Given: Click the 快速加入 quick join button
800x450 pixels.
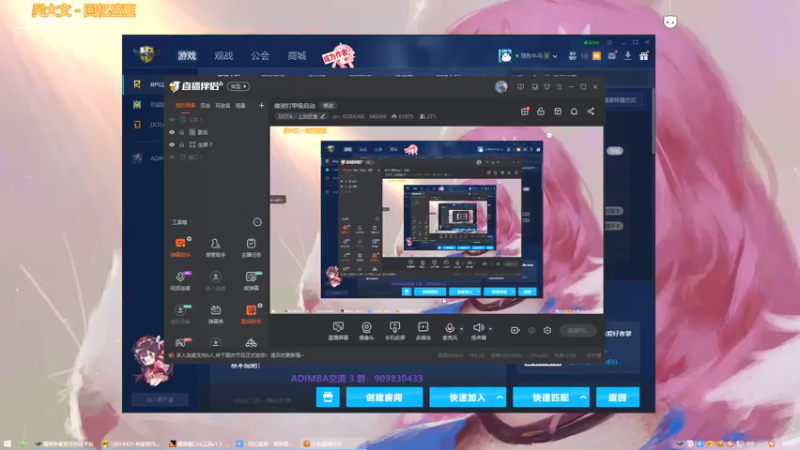Looking at the screenshot, I should [x=467, y=397].
